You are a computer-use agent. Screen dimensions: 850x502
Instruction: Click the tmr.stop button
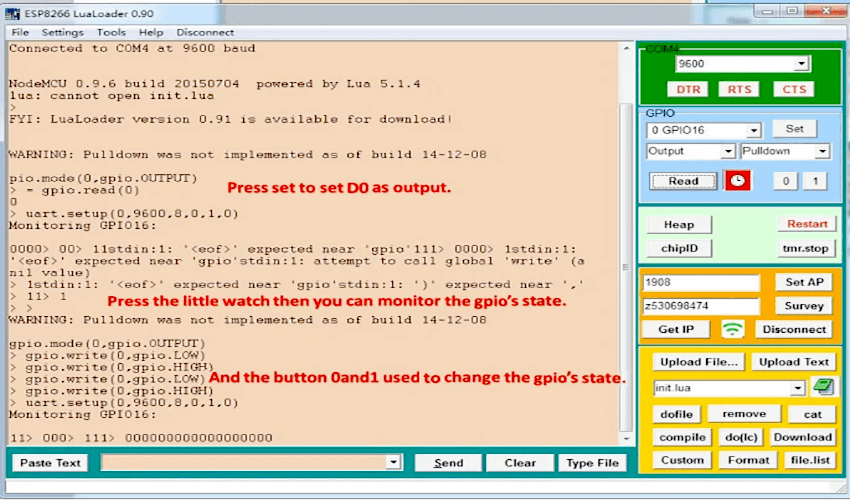(805, 248)
